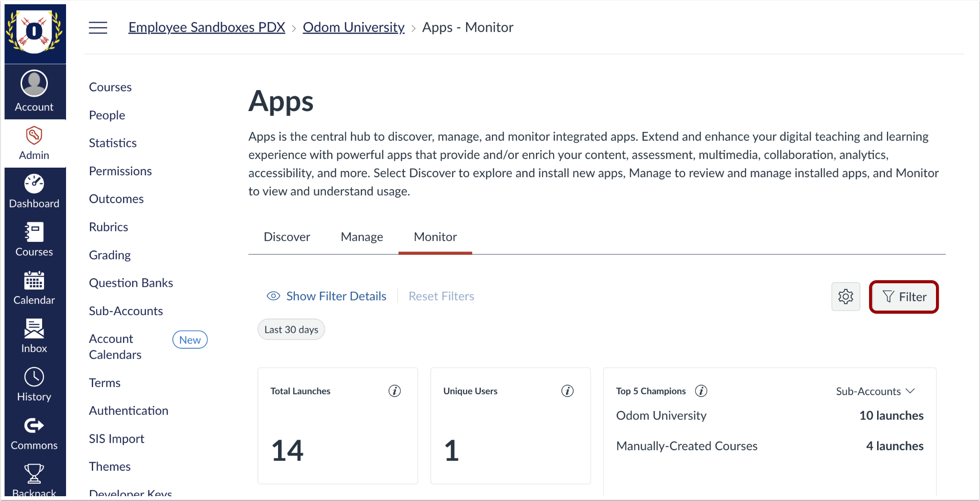Screen dimensions: 980x501
Task: Select Reset Filters
Action: pos(441,296)
